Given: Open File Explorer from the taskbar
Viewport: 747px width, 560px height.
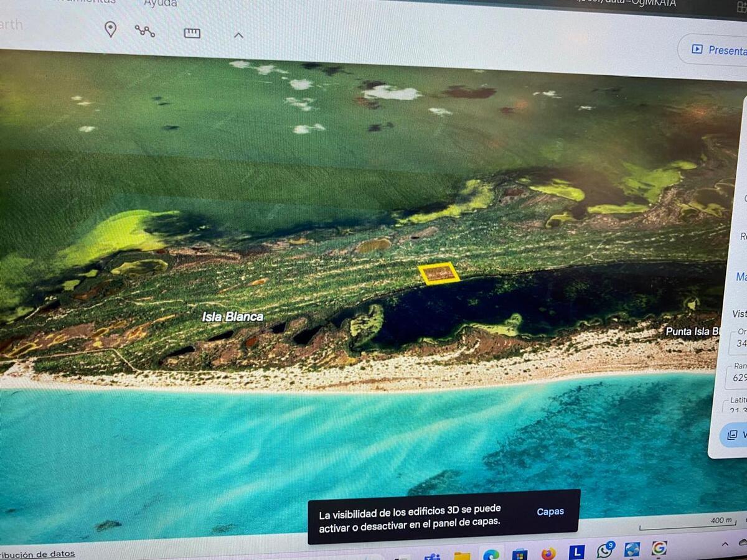Looking at the screenshot, I should [x=462, y=555].
